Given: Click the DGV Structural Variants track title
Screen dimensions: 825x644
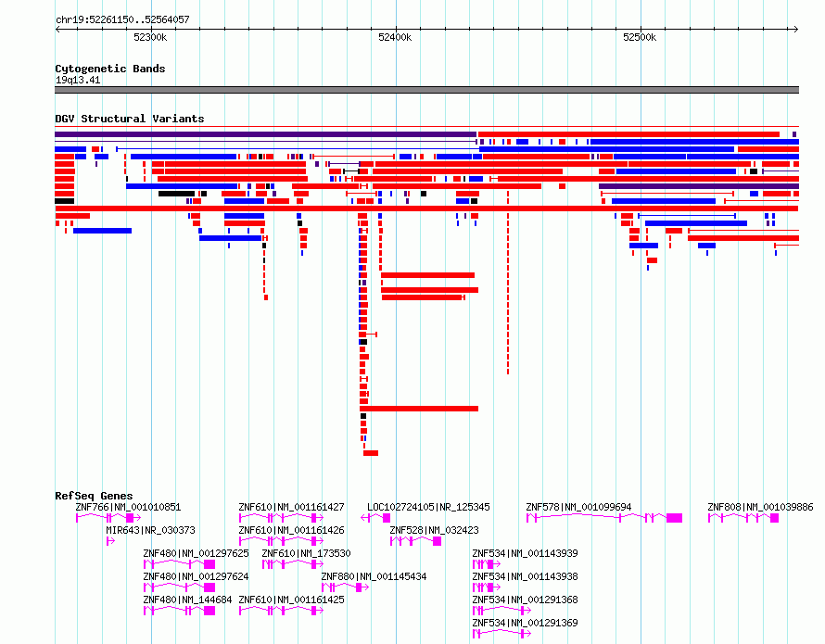Looking at the screenshot, I should point(130,119).
